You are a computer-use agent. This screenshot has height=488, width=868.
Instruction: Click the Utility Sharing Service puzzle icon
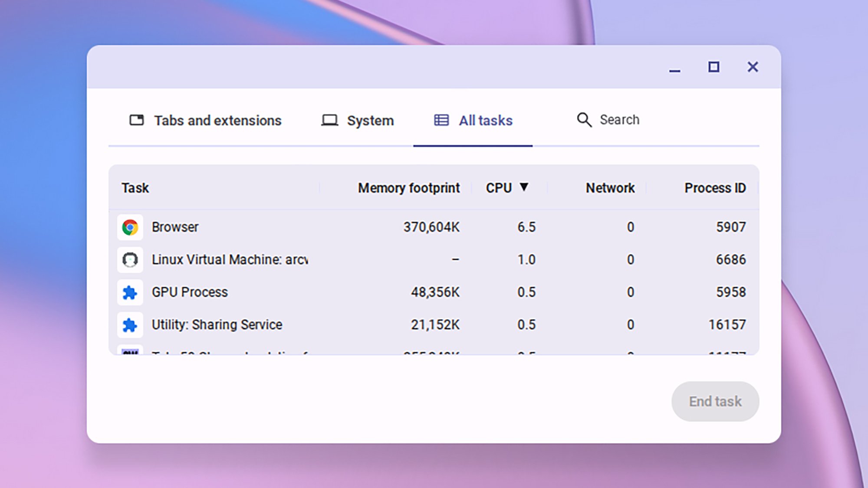coord(130,325)
